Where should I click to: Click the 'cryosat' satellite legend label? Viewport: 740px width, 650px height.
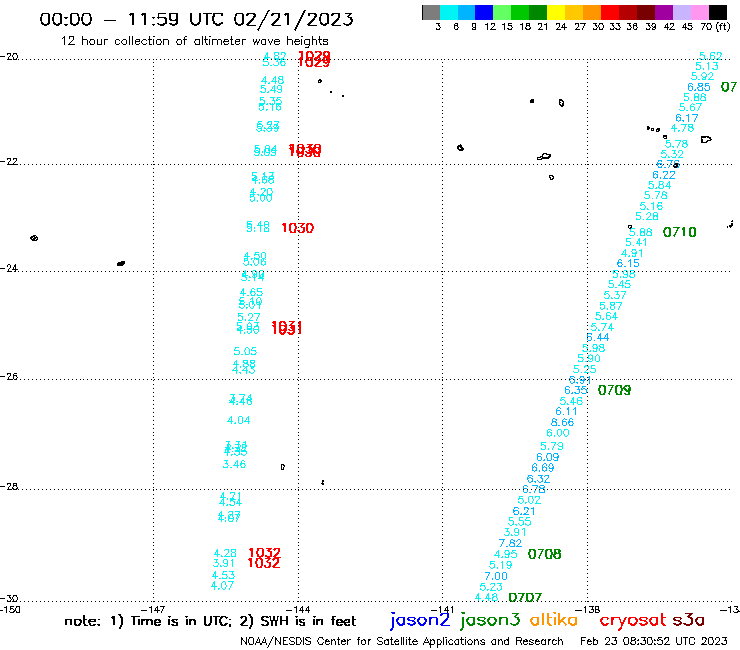(x=632, y=620)
